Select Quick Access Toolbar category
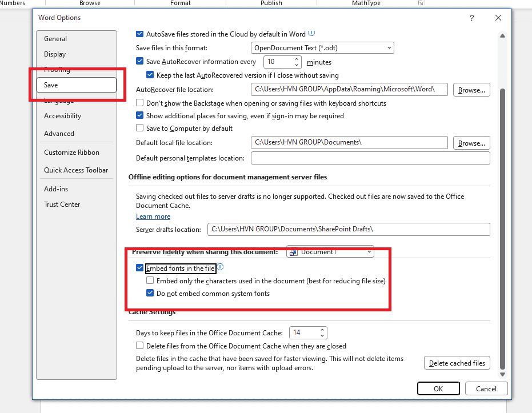 (76, 170)
